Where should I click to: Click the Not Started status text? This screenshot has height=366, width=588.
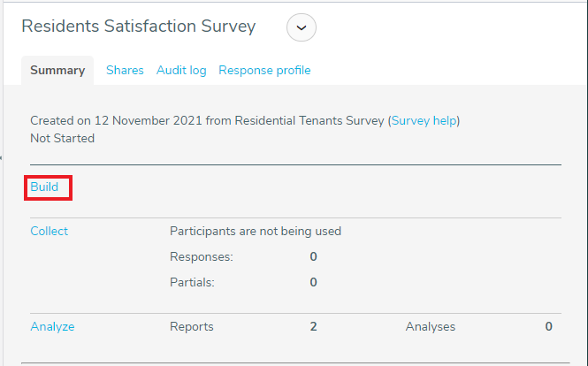tap(62, 139)
